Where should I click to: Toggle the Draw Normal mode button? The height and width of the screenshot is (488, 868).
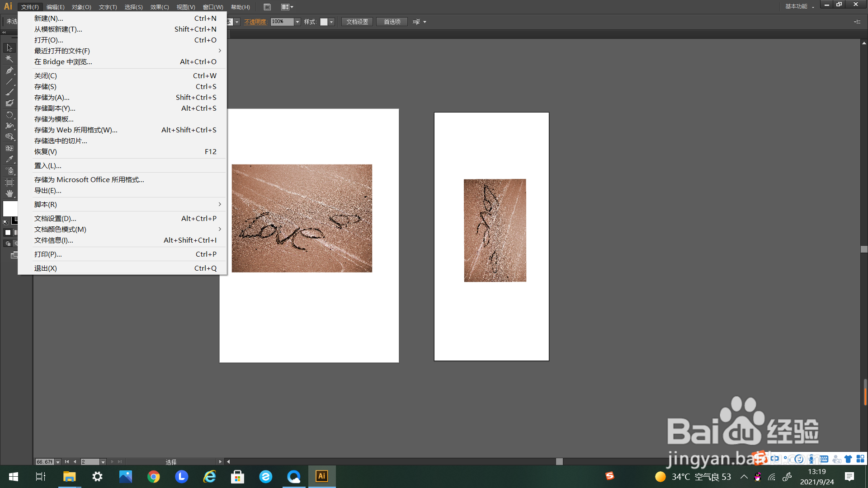pyautogui.click(x=8, y=244)
